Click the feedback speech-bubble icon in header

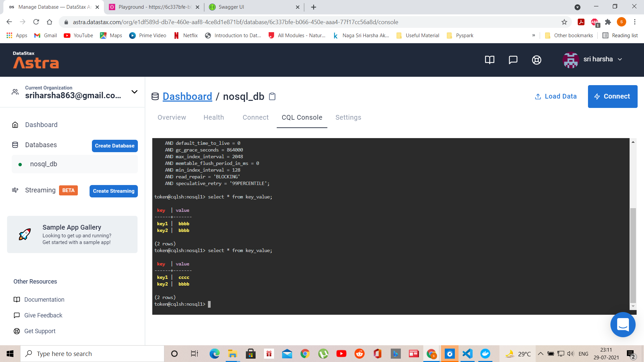513,60
